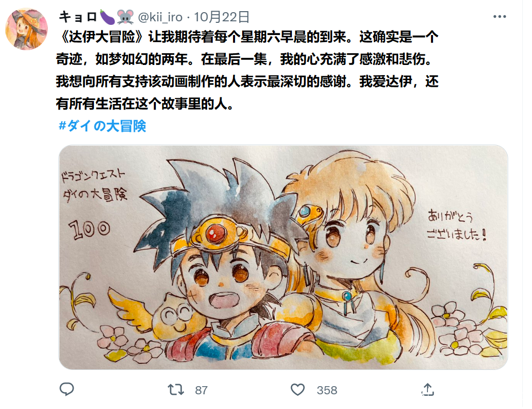This screenshot has width=532, height=409.
Task: Click the like count 358
Action: click(327, 390)
